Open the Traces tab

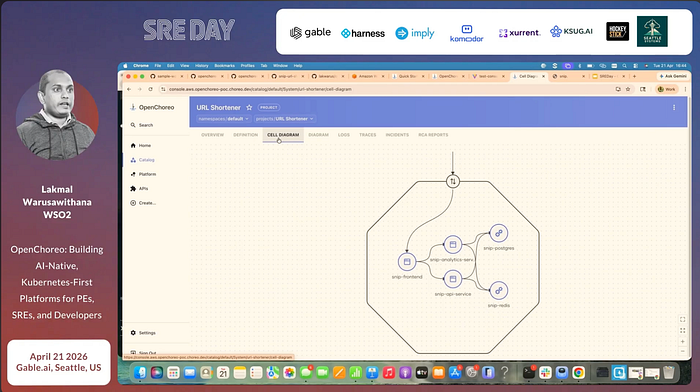point(368,135)
